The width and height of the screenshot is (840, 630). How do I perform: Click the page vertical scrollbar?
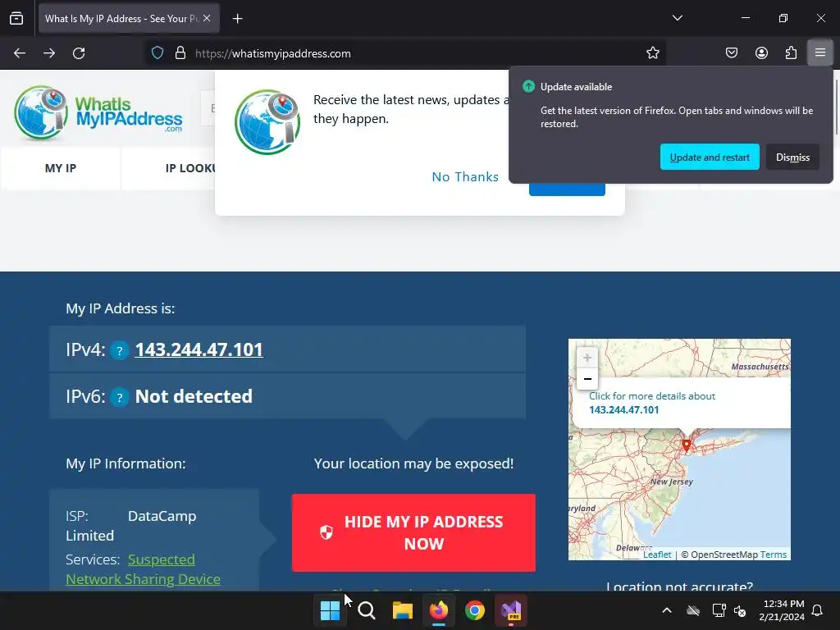tap(836, 107)
